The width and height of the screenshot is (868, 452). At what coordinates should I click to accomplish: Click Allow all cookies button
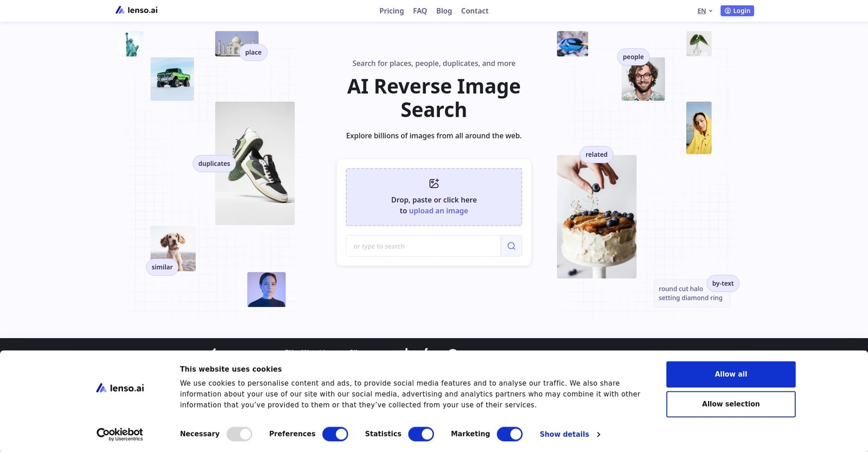click(x=731, y=374)
